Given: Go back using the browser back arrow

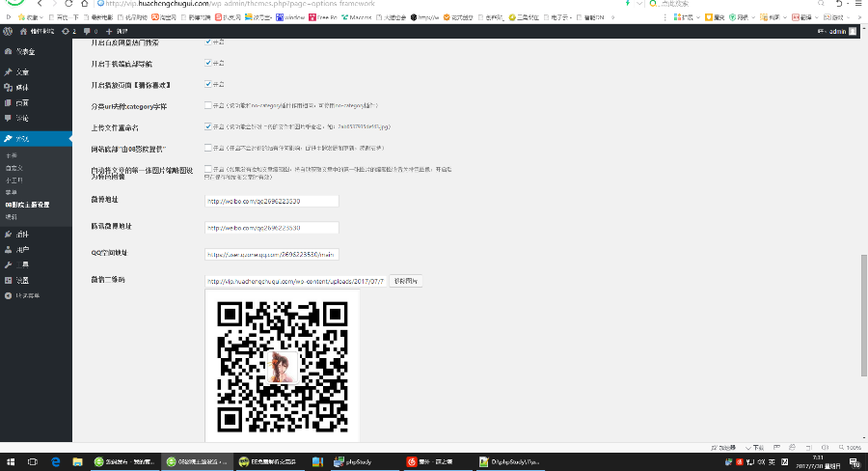Looking at the screenshot, I should click(x=40, y=3).
